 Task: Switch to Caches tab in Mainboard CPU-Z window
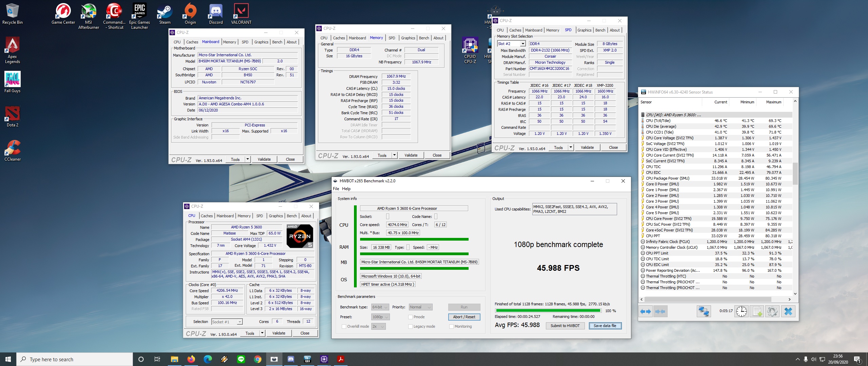point(192,42)
